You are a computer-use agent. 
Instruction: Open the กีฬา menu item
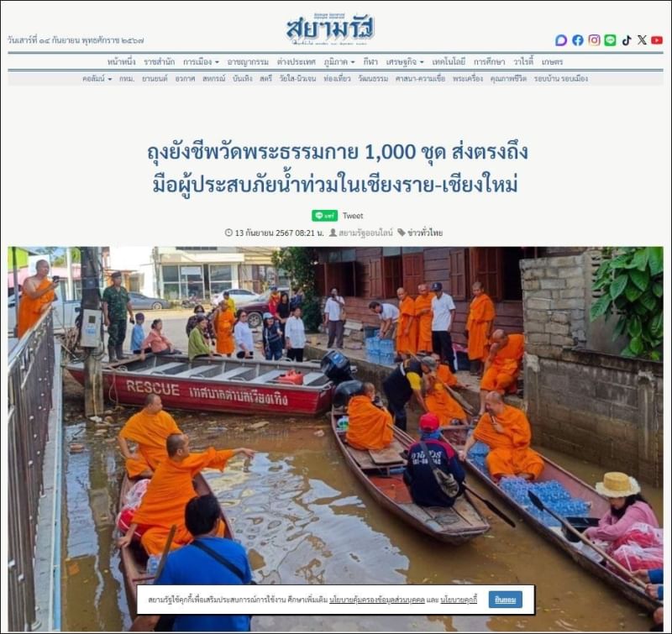point(370,61)
